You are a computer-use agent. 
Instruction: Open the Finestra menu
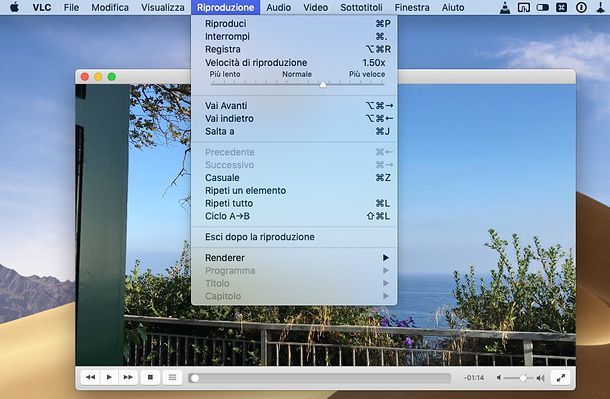coord(412,7)
